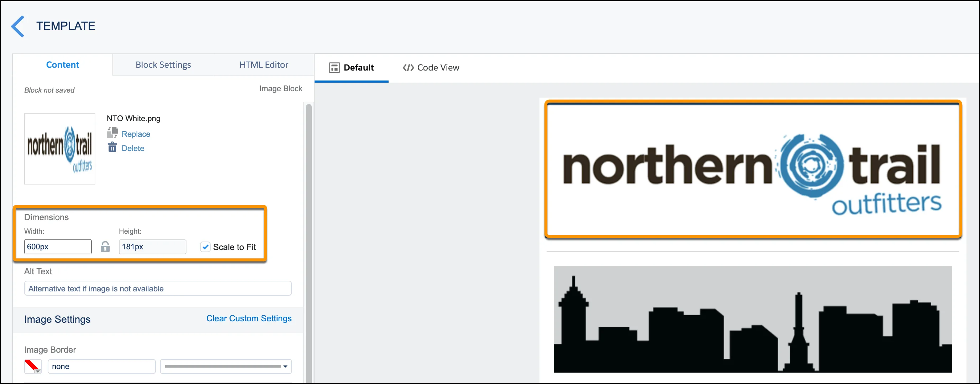Switch to Code View tab
Viewport: 980px width, 384px height.
click(431, 68)
